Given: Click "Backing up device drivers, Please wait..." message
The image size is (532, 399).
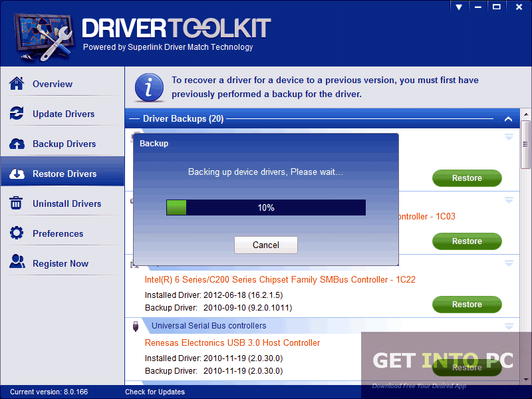Looking at the screenshot, I should [265, 172].
